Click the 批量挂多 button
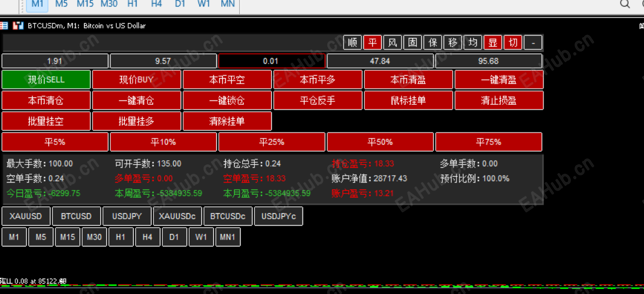644x294 pixels. [137, 121]
